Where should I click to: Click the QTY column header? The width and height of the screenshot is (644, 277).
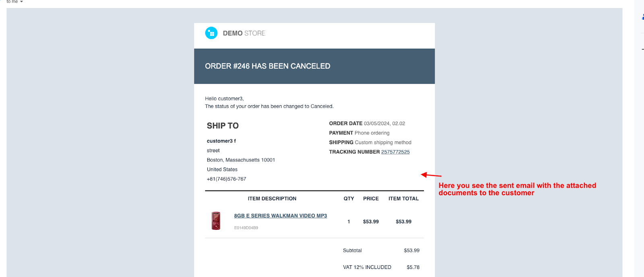pyautogui.click(x=349, y=199)
